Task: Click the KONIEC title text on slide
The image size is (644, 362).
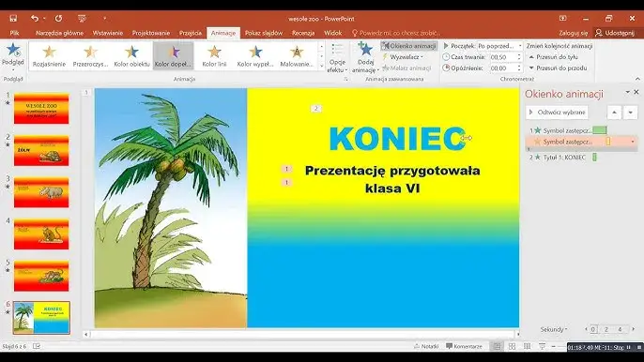Action: click(397, 139)
